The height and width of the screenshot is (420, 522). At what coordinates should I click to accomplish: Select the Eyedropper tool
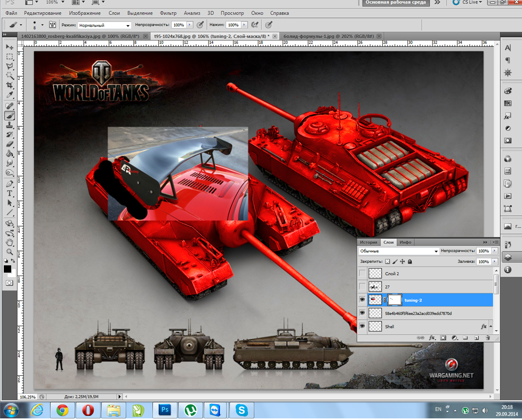[10, 95]
